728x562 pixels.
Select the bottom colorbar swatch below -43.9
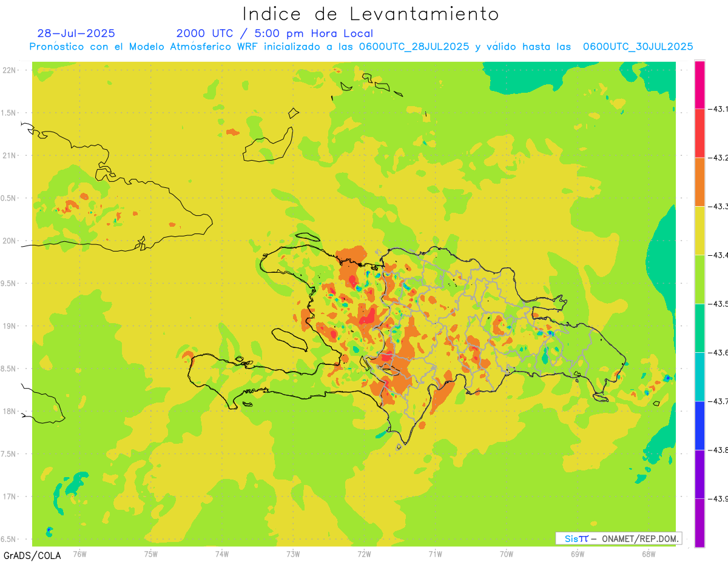point(699,523)
